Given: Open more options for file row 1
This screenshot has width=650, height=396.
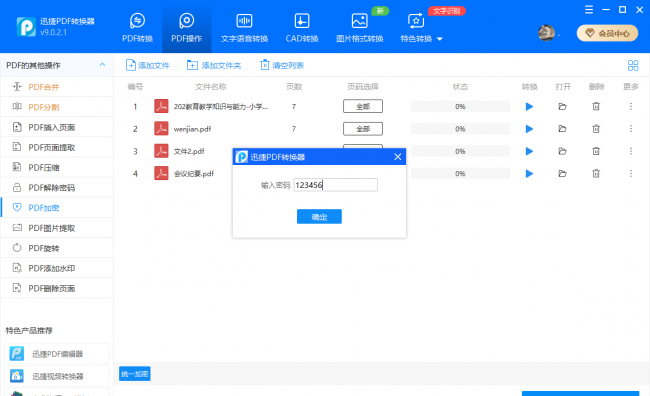Looking at the screenshot, I should pos(631,107).
